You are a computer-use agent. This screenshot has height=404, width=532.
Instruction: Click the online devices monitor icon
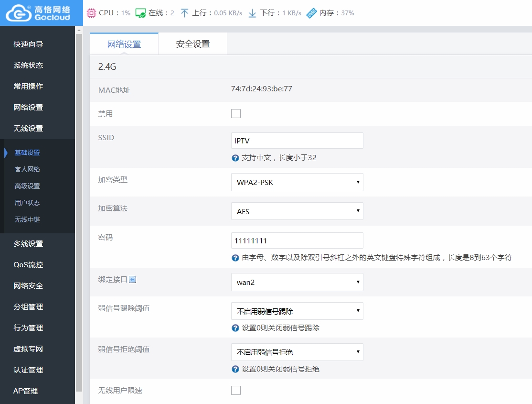[140, 13]
